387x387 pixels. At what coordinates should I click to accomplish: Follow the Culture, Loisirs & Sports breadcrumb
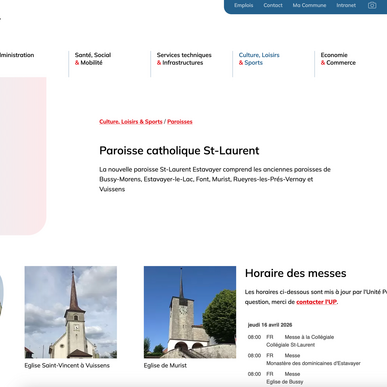pyautogui.click(x=131, y=122)
